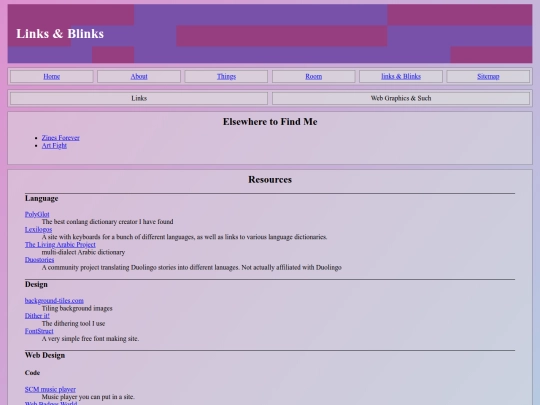Screen dimensions: 540x405
Task: Open the Zines Forever link
Action: click(61, 138)
